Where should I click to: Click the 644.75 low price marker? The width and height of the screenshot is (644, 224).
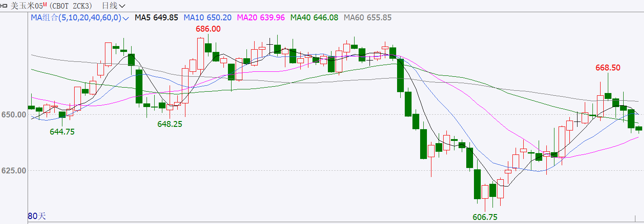coord(62,132)
